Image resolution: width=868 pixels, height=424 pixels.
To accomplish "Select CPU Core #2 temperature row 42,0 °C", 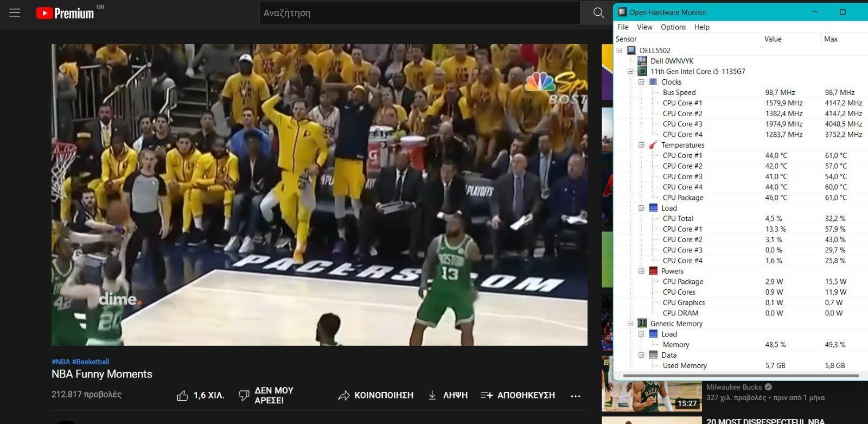I will [x=741, y=166].
